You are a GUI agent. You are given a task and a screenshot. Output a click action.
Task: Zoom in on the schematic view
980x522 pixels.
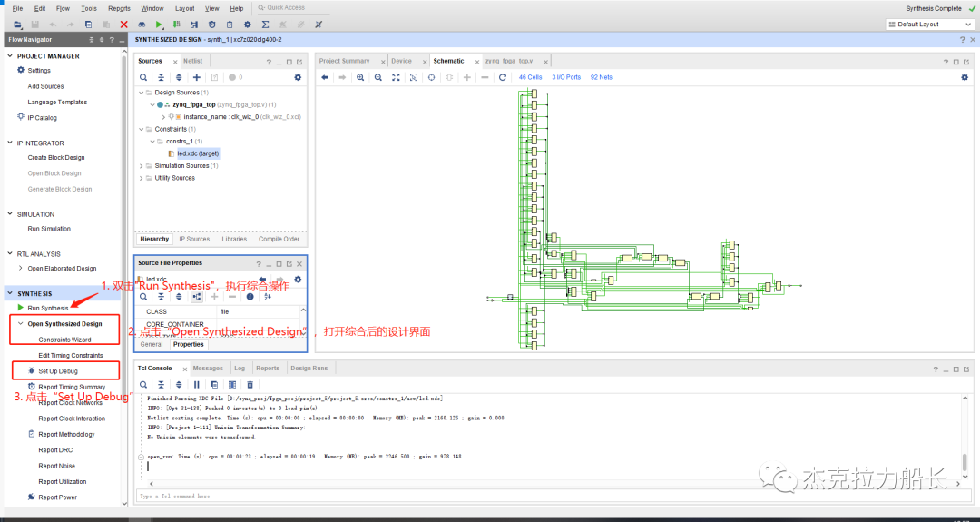[360, 77]
